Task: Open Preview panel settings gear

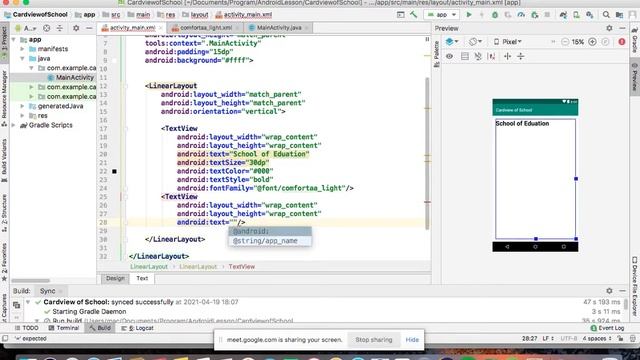Action: (x=609, y=28)
